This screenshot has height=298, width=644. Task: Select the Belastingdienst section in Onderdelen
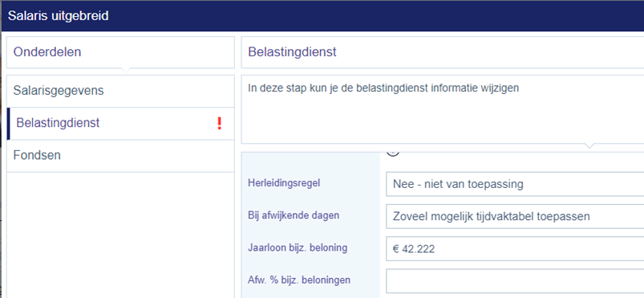pos(120,124)
